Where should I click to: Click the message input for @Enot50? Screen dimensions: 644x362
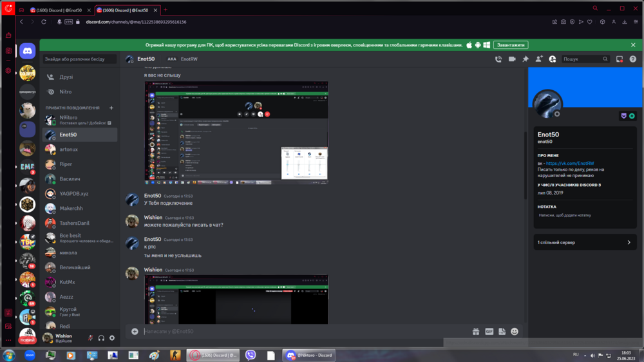[x=304, y=331]
